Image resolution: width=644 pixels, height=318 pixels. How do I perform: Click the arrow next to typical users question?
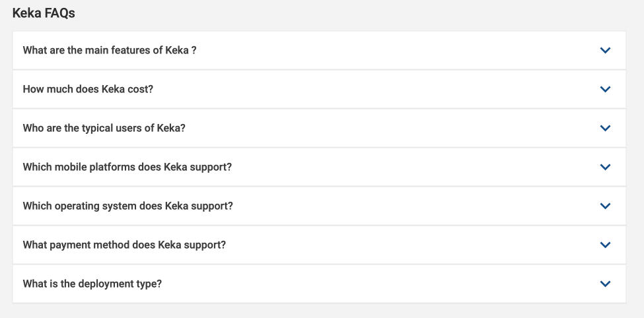pyautogui.click(x=605, y=128)
